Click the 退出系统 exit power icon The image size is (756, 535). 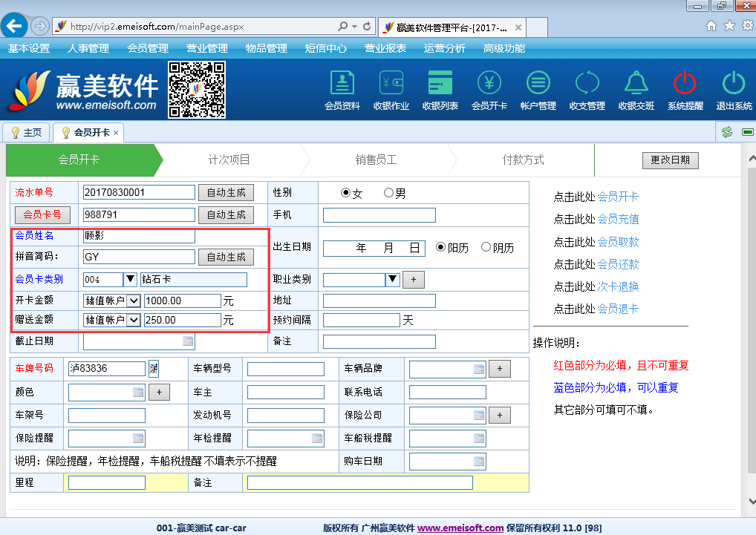[x=734, y=89]
